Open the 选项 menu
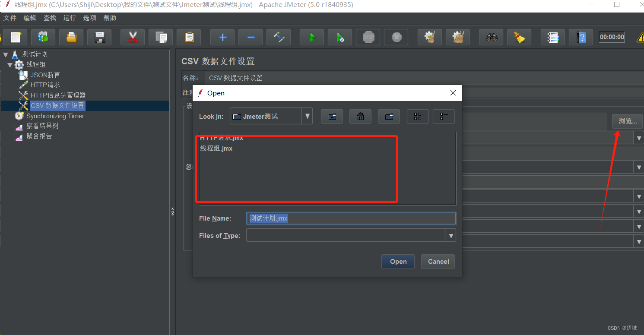This screenshot has width=644, height=335. point(89,18)
